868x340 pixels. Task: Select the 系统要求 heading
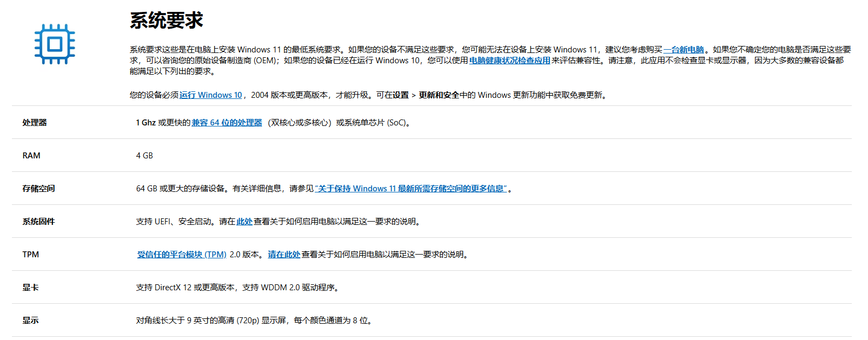[167, 21]
